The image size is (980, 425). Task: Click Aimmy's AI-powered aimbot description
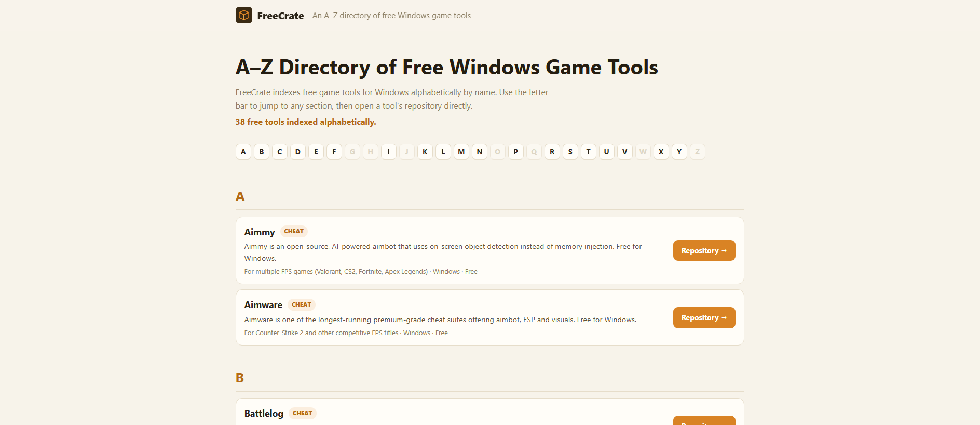(443, 253)
